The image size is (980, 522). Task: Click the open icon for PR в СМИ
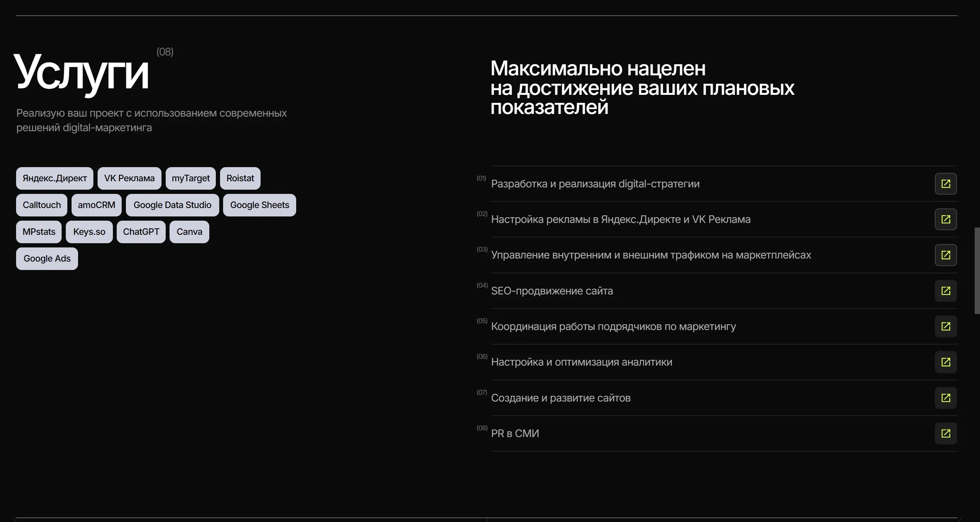click(946, 434)
